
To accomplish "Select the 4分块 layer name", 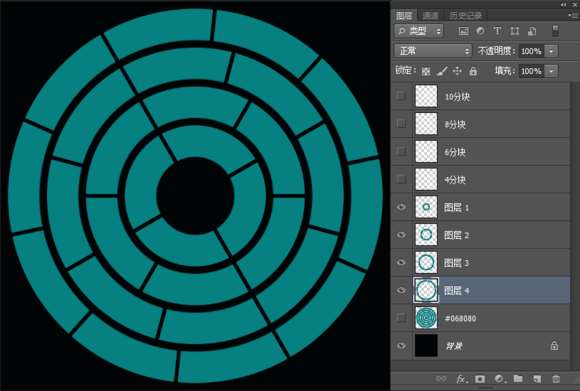I will [x=455, y=180].
